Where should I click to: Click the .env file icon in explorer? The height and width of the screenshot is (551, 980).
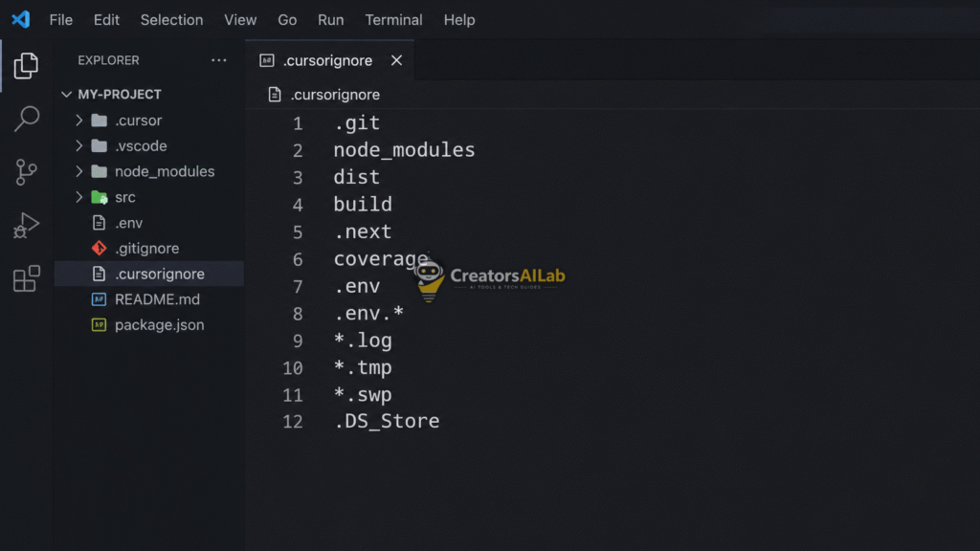tap(99, 222)
